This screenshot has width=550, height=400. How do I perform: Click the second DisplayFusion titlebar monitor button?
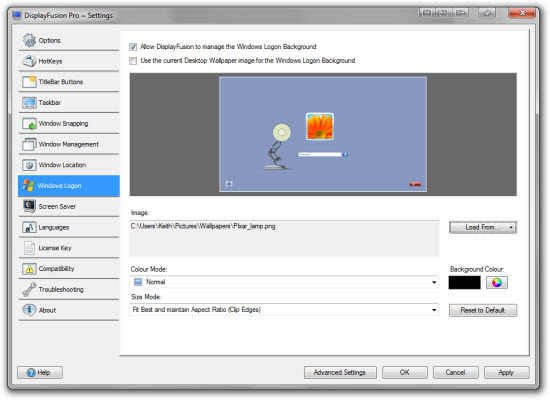443,13
